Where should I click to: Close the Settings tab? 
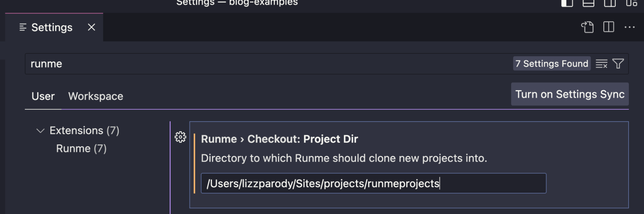click(x=91, y=27)
